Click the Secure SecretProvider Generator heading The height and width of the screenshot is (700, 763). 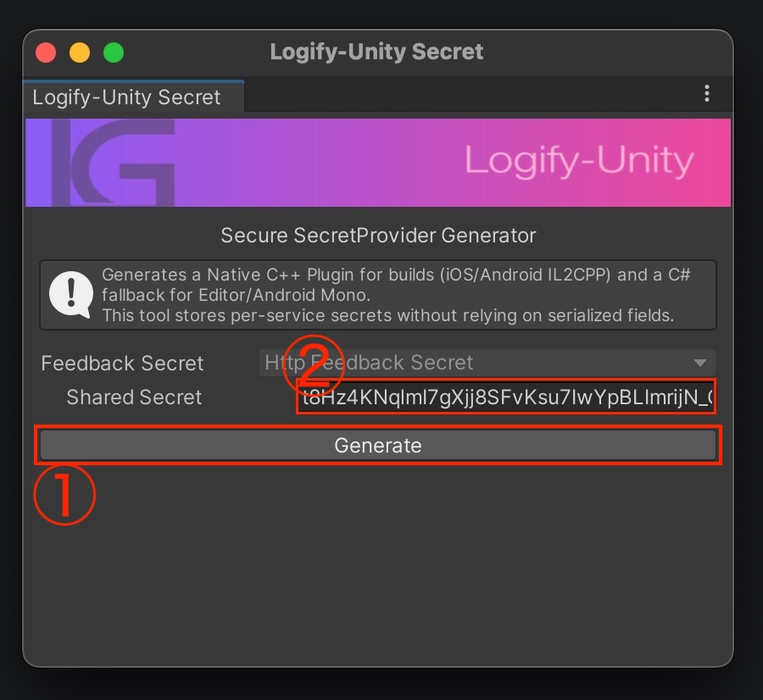pos(378,235)
